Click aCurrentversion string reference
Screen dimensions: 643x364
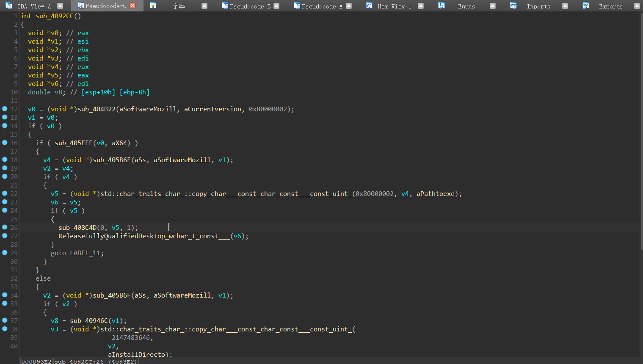pos(212,109)
